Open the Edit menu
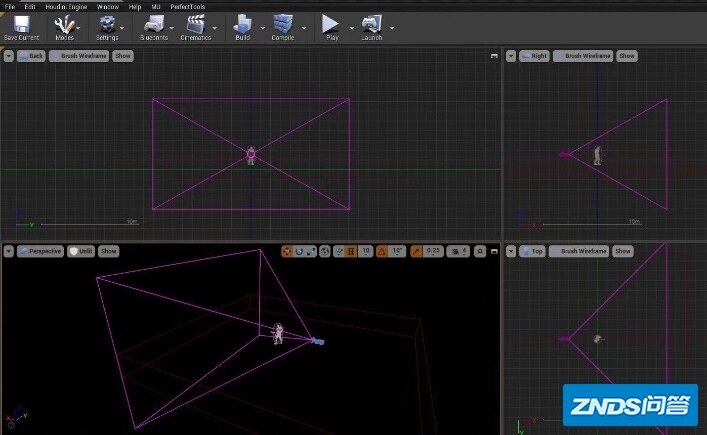707x435 pixels. [30, 6]
